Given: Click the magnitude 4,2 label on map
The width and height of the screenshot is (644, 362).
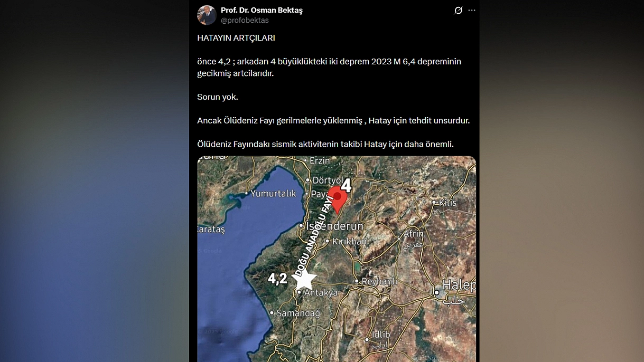Looking at the screenshot, I should [x=277, y=278].
